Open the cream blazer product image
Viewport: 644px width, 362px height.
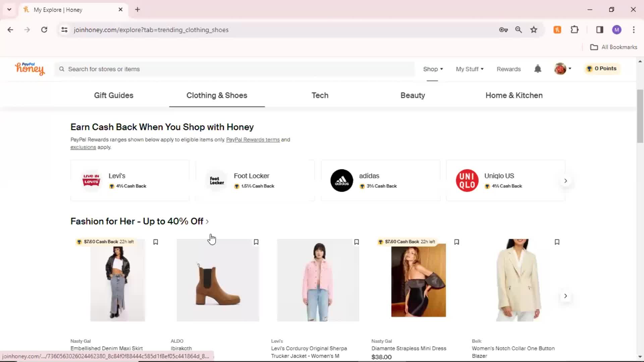pyautogui.click(x=519, y=280)
